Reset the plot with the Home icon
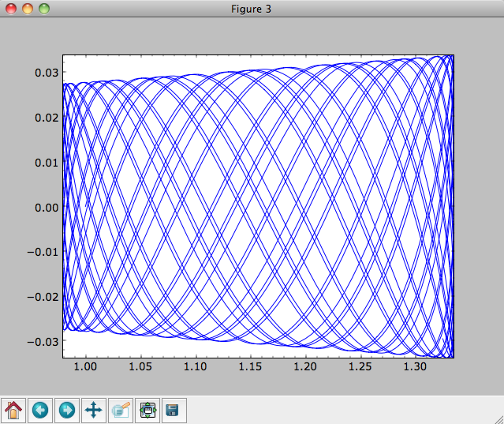This screenshot has width=504, height=424. pos(13,411)
